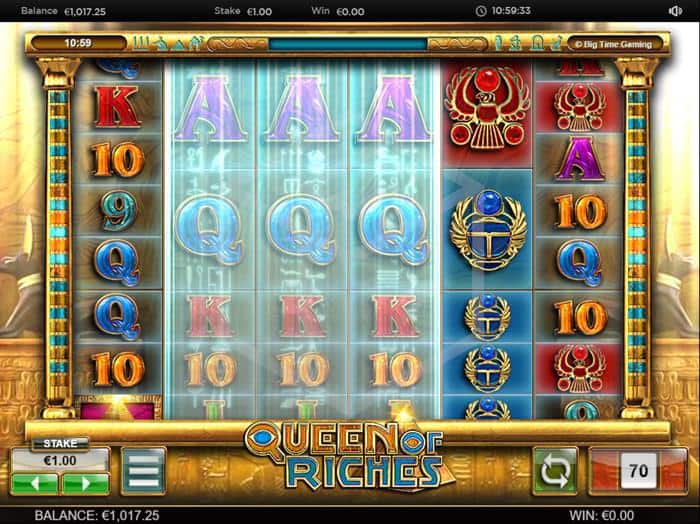Click the middle large blue Q symbol
The image size is (700, 524).
[x=302, y=229]
